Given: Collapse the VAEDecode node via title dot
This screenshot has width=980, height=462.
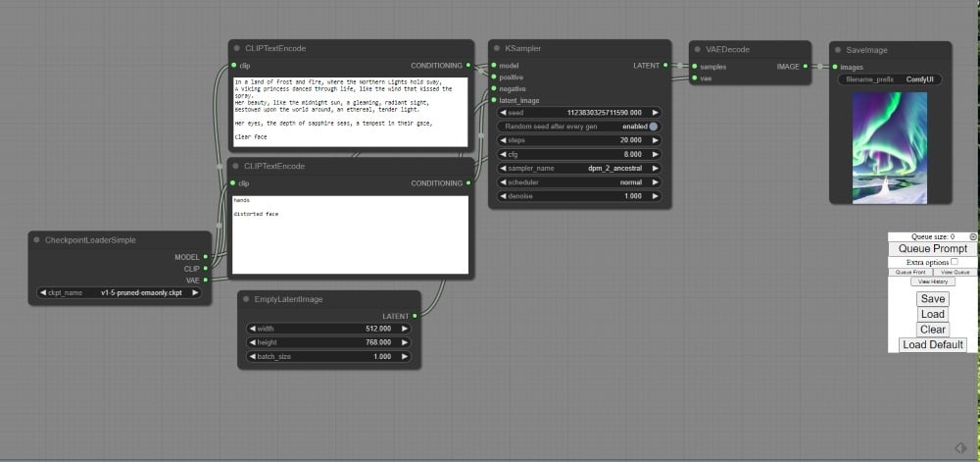Looking at the screenshot, I should tap(699, 48).
